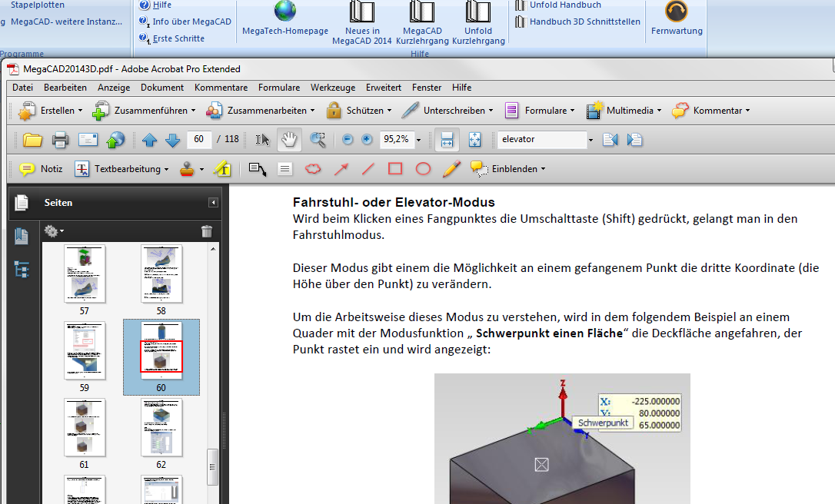Viewport: 835px width, 504px height.
Task: Select the pencil drawing tool
Action: pyautogui.click(x=451, y=169)
